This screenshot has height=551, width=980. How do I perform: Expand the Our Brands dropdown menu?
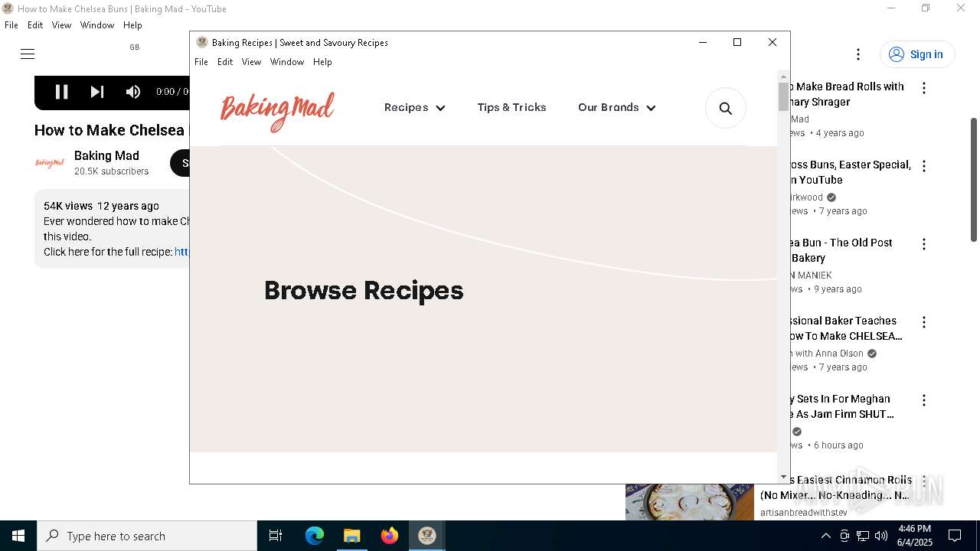coord(616,108)
